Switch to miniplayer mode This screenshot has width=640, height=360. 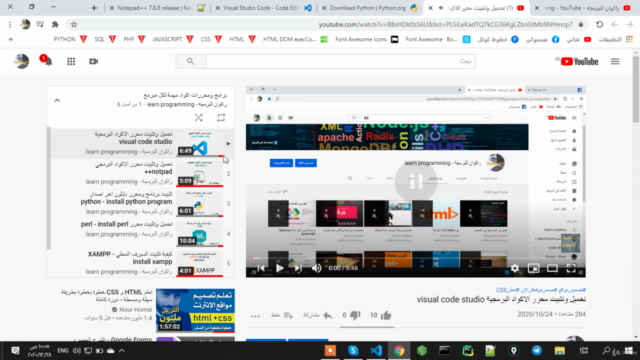533,268
